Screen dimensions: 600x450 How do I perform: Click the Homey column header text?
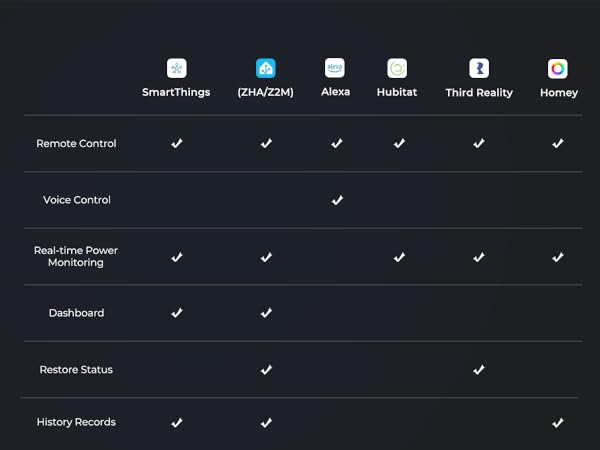click(558, 93)
